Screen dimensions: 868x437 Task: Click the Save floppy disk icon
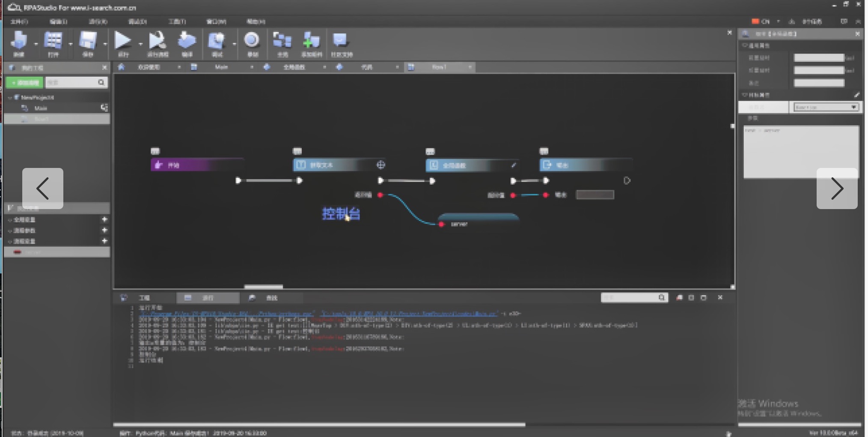(88, 40)
